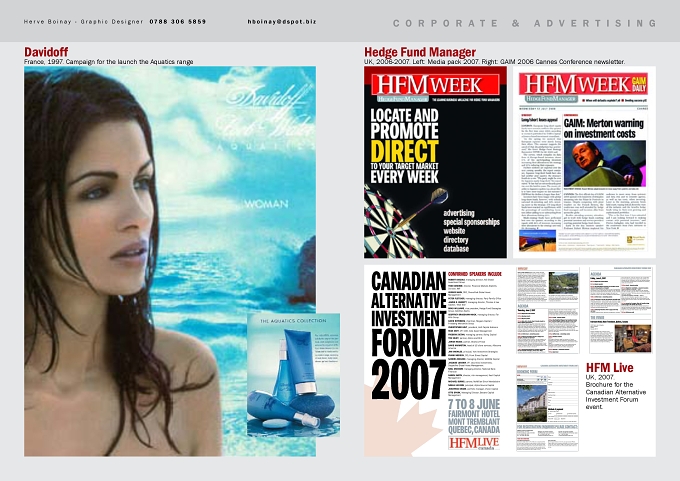Click the red 'Hedge Fund Manager' heading
The height and width of the screenshot is (481, 680).
pyautogui.click(x=420, y=52)
